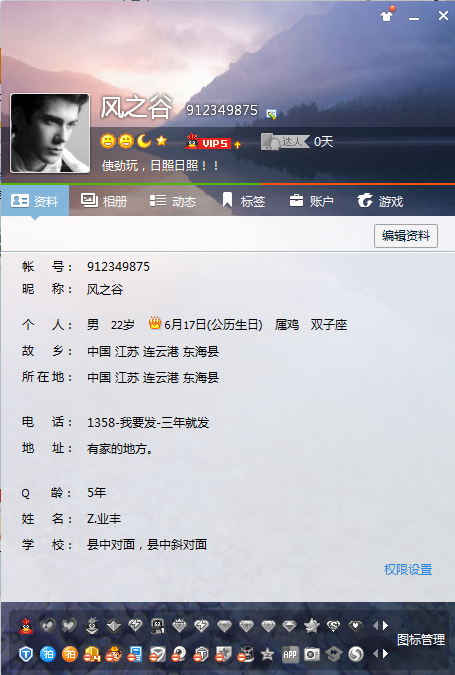The height and width of the screenshot is (675, 455).
Task: Click the blue shield T icon
Action: [x=26, y=654]
